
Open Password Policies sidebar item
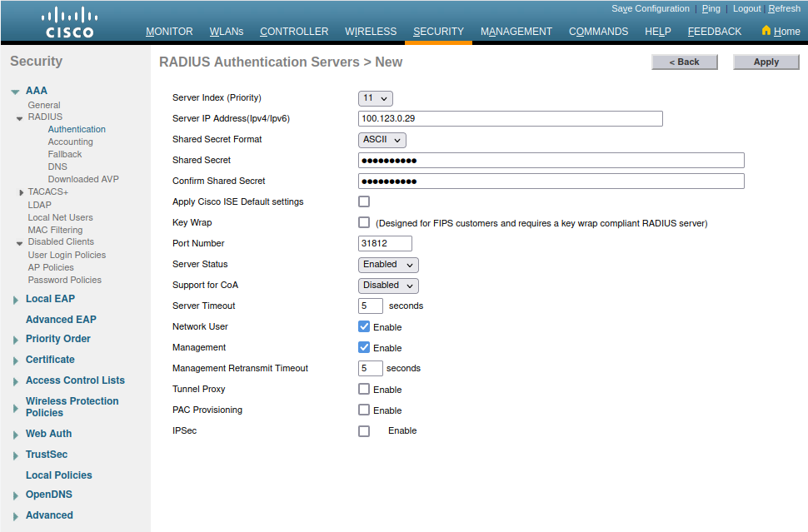point(65,280)
